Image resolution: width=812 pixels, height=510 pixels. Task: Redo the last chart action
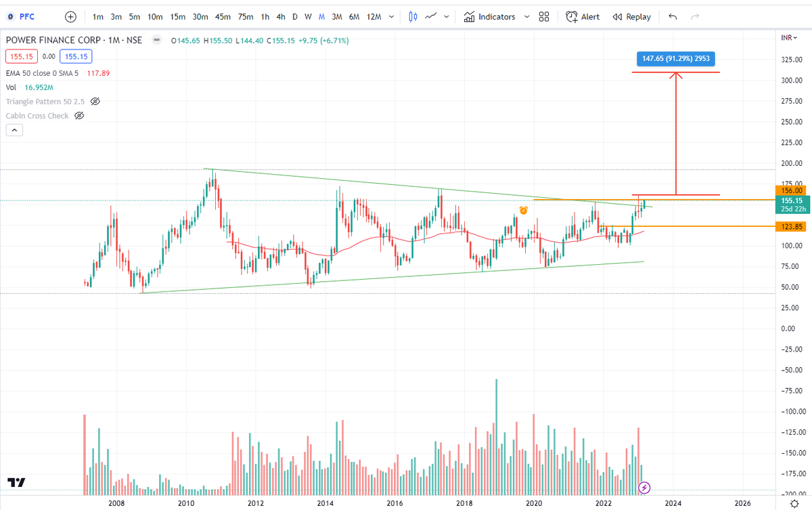click(694, 16)
